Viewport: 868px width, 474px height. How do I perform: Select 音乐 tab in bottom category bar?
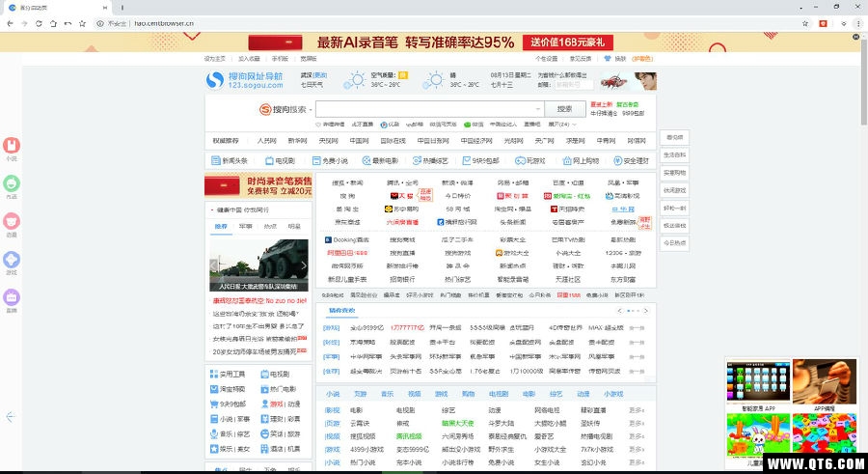[x=387, y=394]
